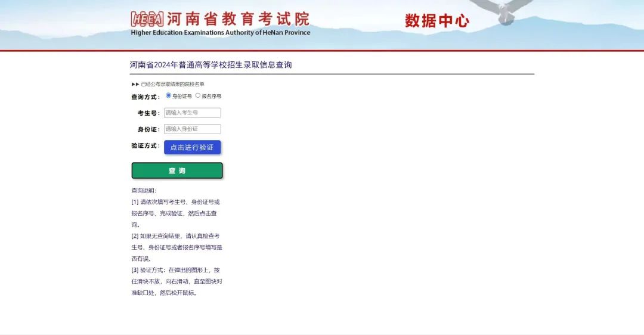Open the 已经公布录取结果的院校名单 link
The height and width of the screenshot is (335, 644).
173,84
